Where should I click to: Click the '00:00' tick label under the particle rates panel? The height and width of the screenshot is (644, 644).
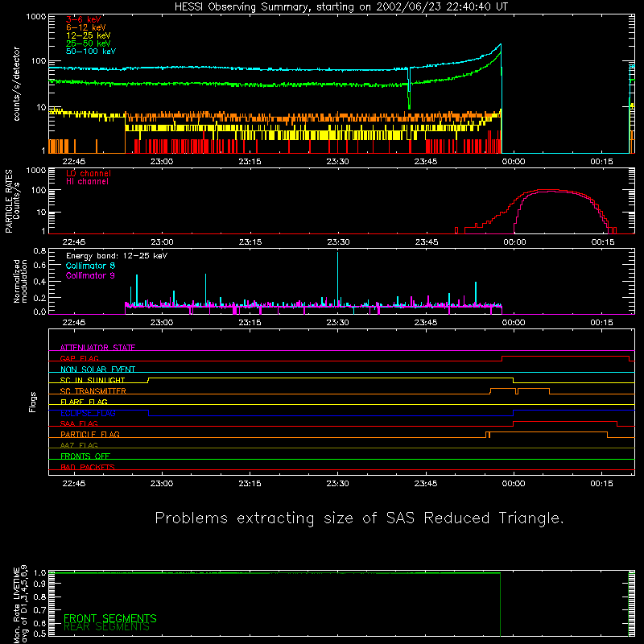click(514, 242)
